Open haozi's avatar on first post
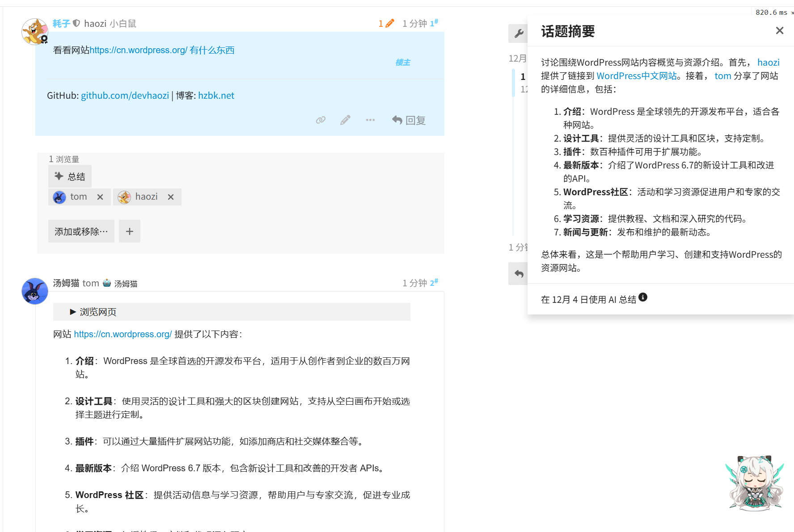 click(35, 32)
